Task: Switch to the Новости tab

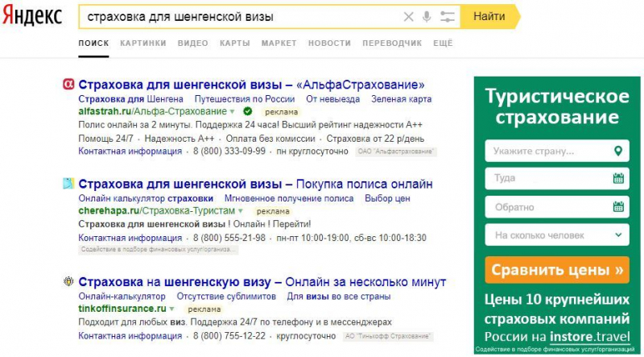Action: click(x=329, y=44)
